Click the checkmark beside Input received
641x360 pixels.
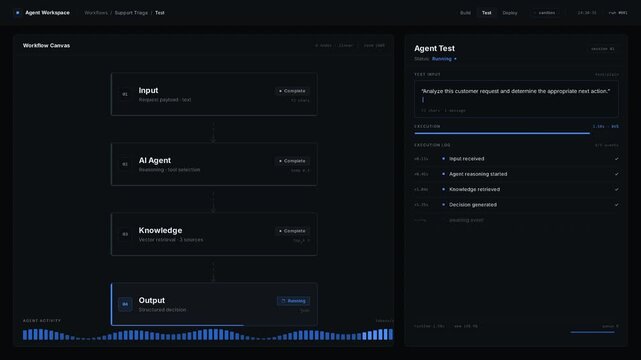click(x=616, y=159)
